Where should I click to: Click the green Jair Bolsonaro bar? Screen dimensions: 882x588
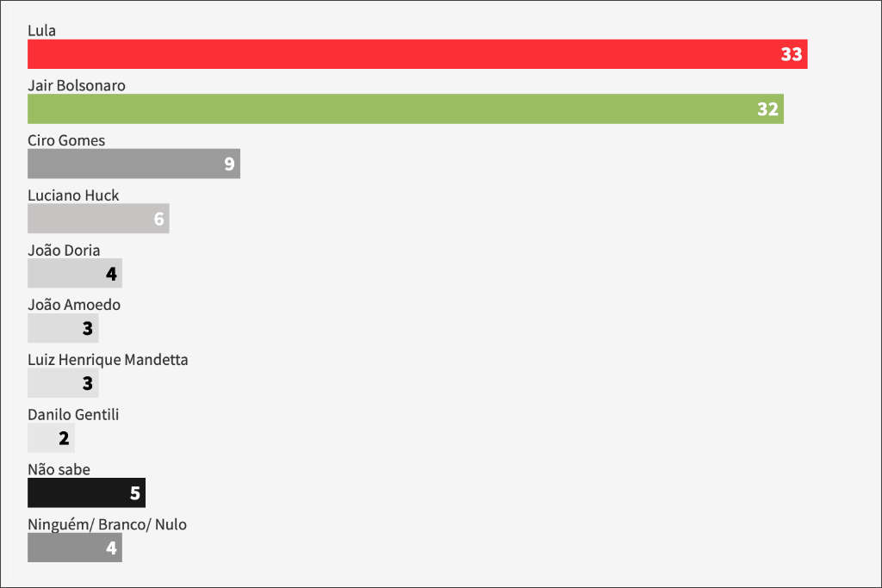[x=406, y=108]
